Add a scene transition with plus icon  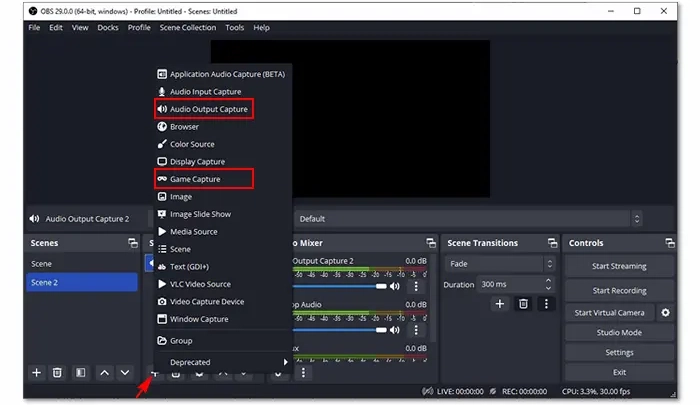[500, 304]
